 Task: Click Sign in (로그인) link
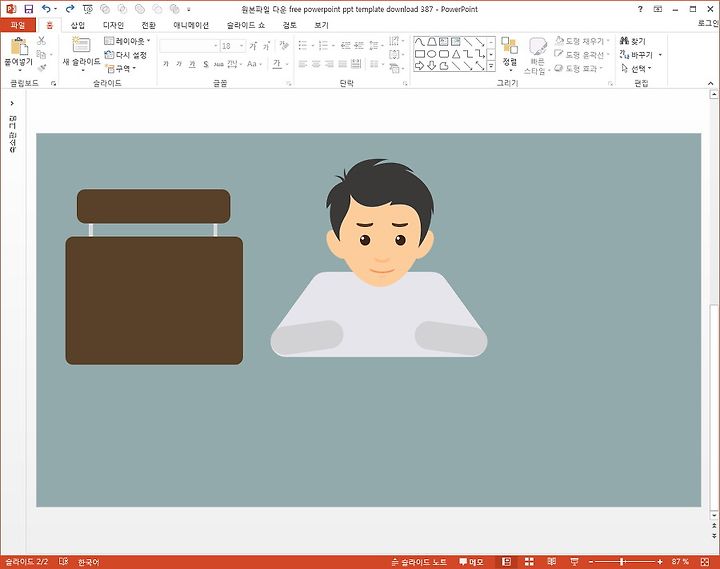coord(708,23)
